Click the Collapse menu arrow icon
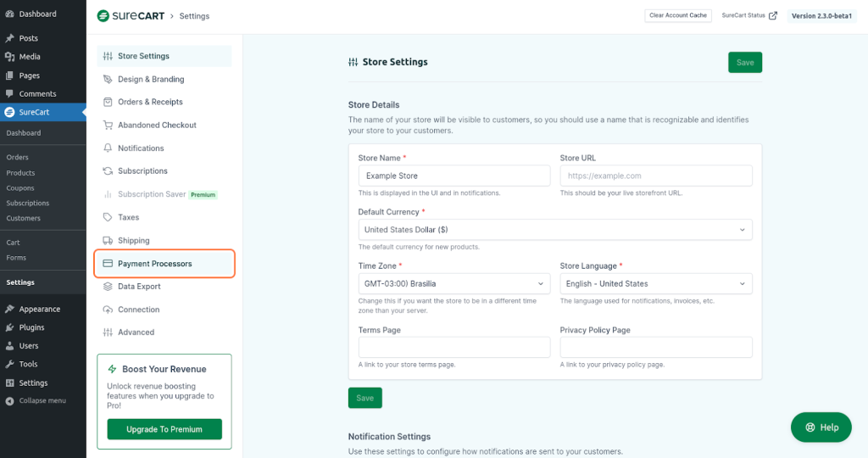Screen dimensions: 868x458 click(9, 401)
